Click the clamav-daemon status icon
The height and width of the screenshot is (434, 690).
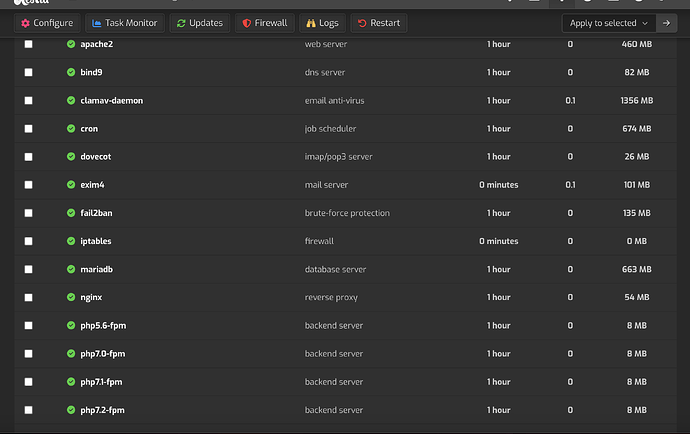click(x=71, y=100)
